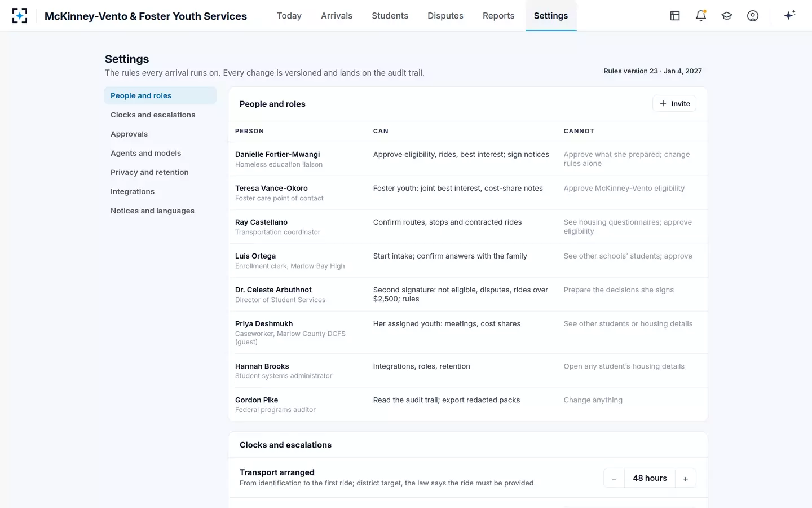
Task: Switch to the Students tab
Action: pos(390,16)
